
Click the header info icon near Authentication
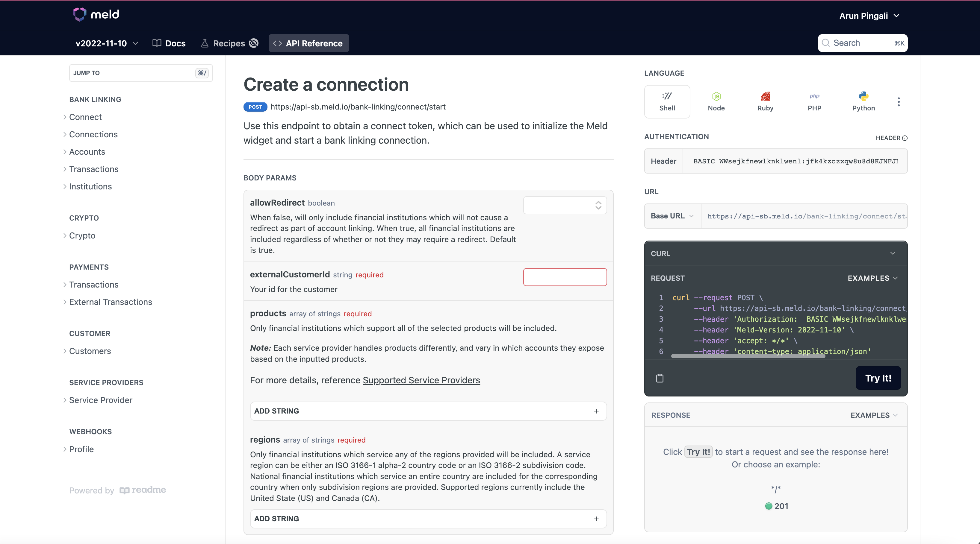(905, 138)
